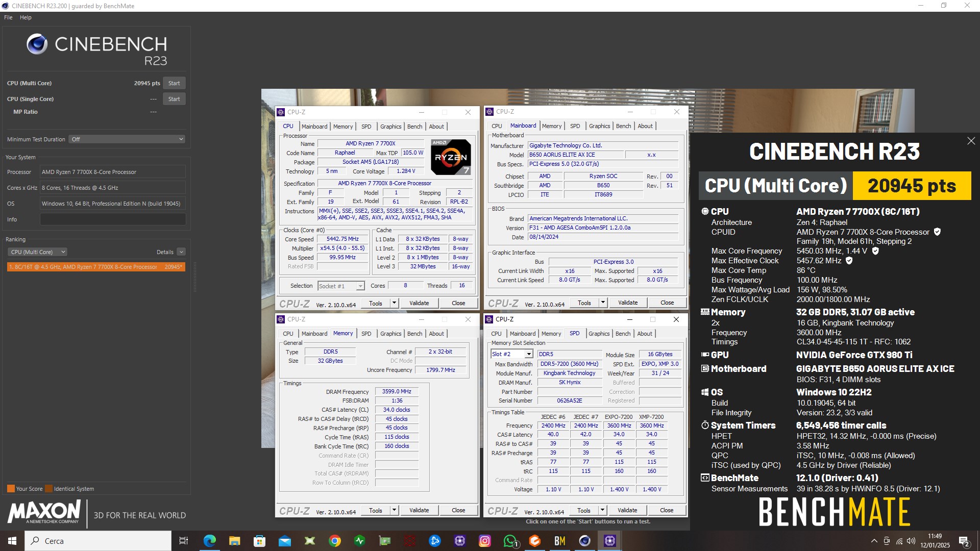Click Validate in the CPU window
This screenshot has height=551, width=980.
pos(419,303)
